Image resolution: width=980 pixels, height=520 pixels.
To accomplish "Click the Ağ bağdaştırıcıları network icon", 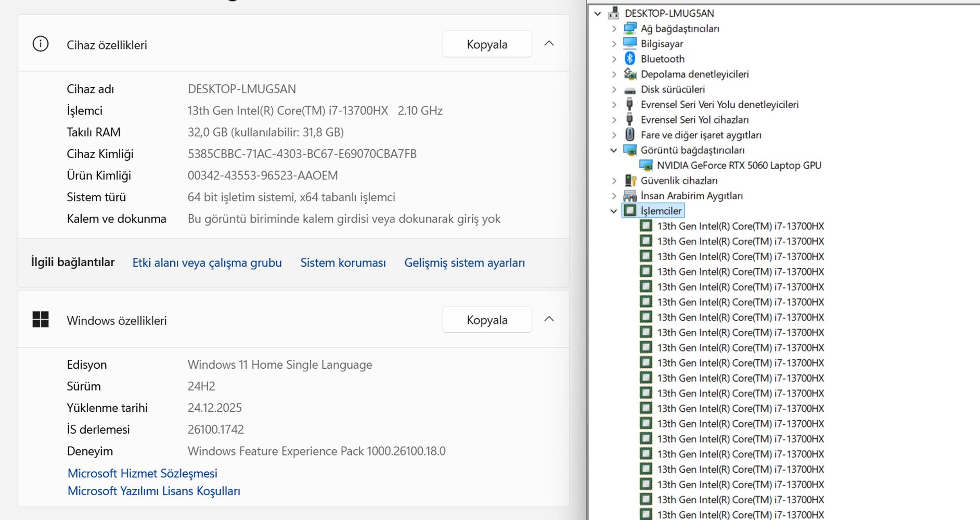I will pos(630,29).
